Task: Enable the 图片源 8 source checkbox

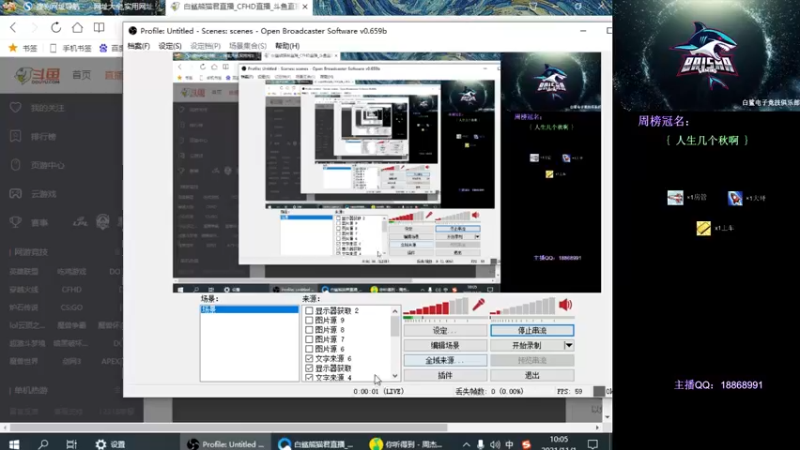Action: click(x=309, y=330)
